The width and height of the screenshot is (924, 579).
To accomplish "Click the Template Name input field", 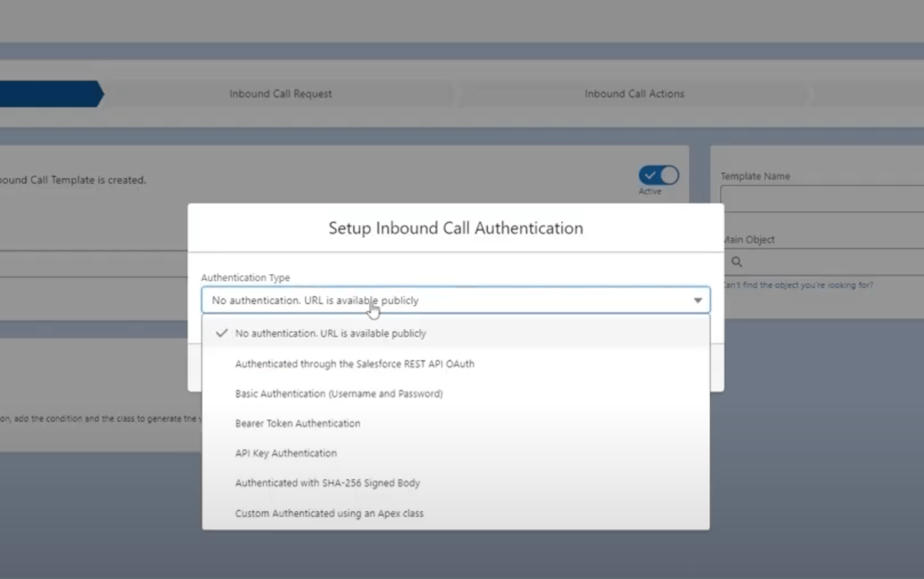I will pos(822,198).
